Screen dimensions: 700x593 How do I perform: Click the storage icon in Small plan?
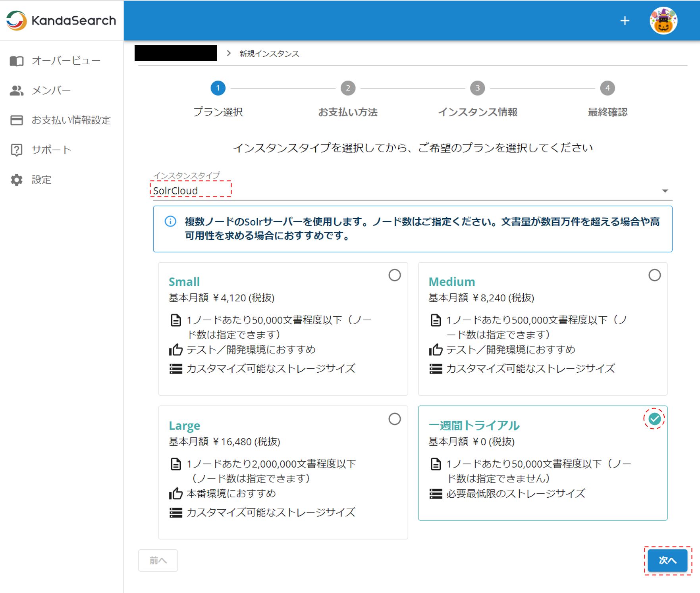tap(175, 369)
